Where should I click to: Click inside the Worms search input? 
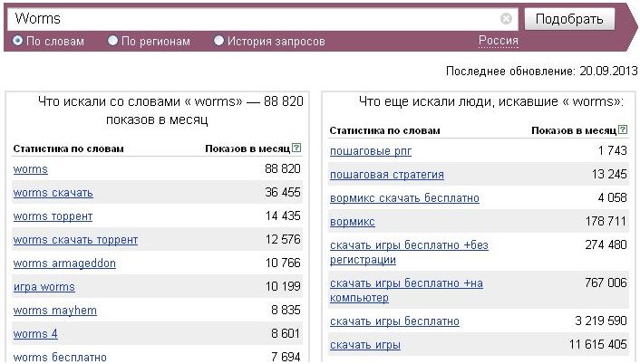click(253, 19)
